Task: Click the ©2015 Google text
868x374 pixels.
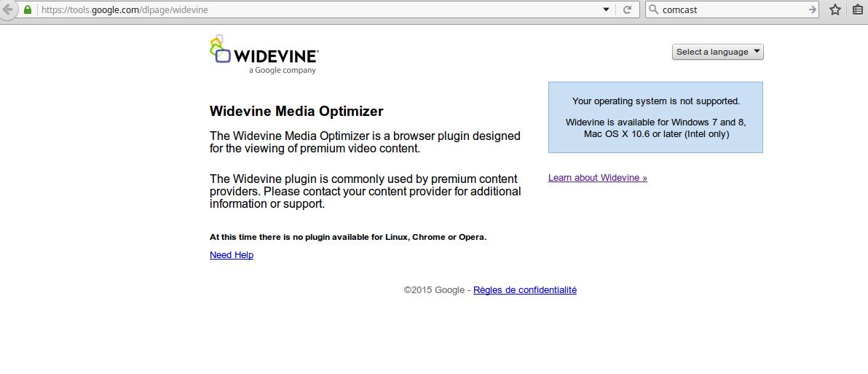Action: pyautogui.click(x=434, y=289)
